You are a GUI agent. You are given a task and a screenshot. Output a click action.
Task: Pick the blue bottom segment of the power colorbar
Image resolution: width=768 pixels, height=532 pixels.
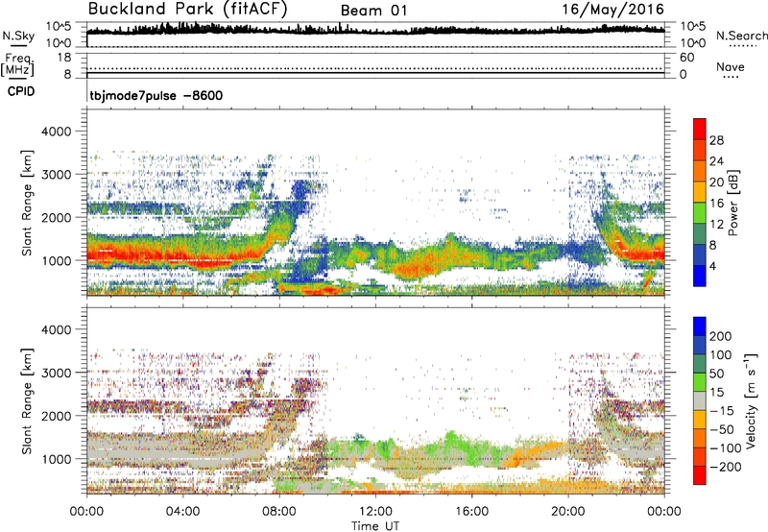[700, 276]
